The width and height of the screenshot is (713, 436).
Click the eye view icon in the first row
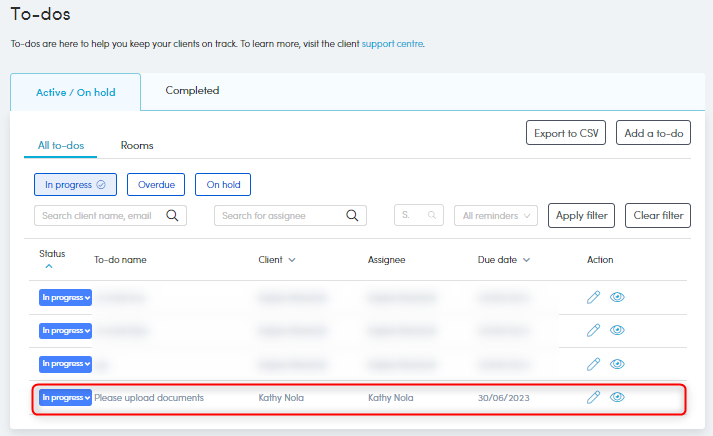617,297
